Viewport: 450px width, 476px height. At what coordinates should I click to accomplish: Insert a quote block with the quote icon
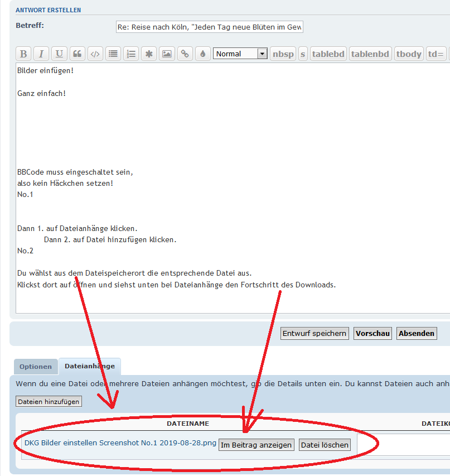(78, 54)
